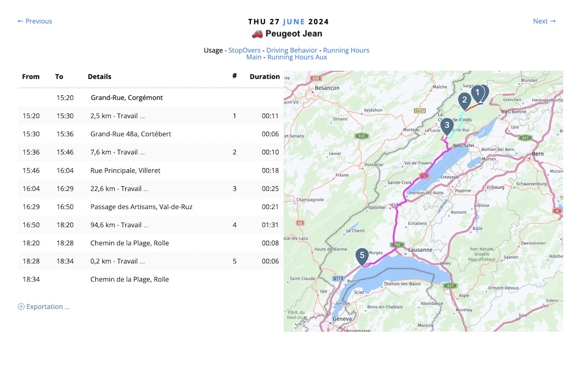Expand details of the 94,6 km Travail trip
588x370 pixels.
point(146,225)
